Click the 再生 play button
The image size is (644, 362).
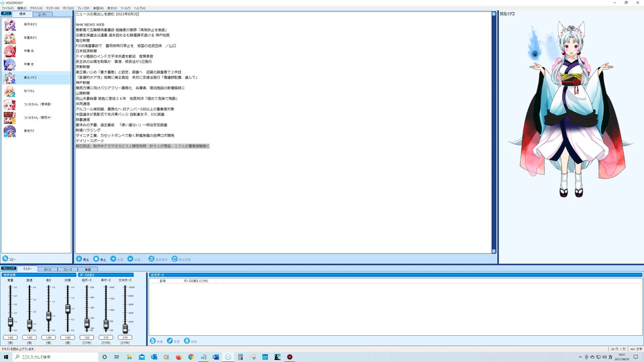pyautogui.click(x=83, y=259)
